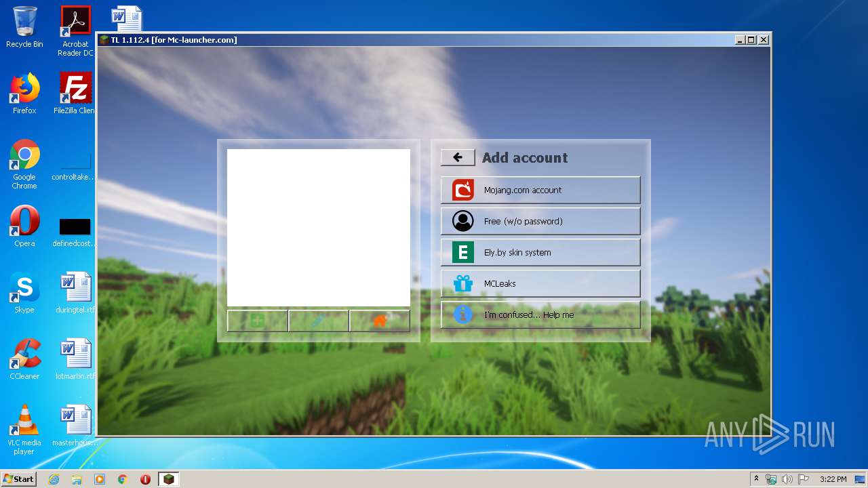
Task: Select masterhous... document icon
Action: coord(75,425)
